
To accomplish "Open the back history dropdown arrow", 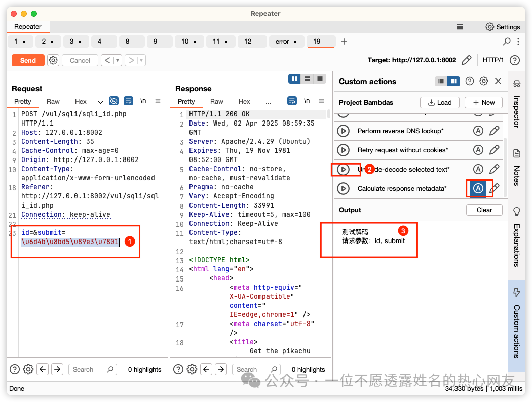I will click(x=118, y=60).
